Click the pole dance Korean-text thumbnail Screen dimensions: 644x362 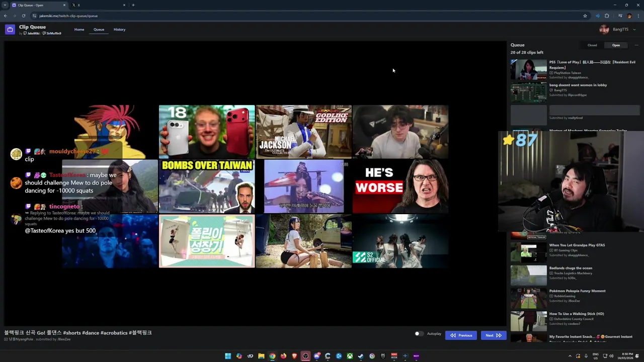(207, 241)
